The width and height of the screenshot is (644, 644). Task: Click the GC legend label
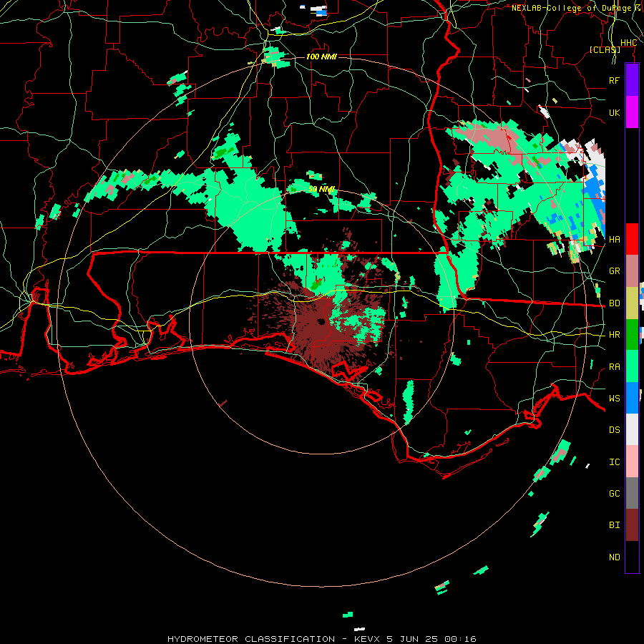[x=614, y=493]
